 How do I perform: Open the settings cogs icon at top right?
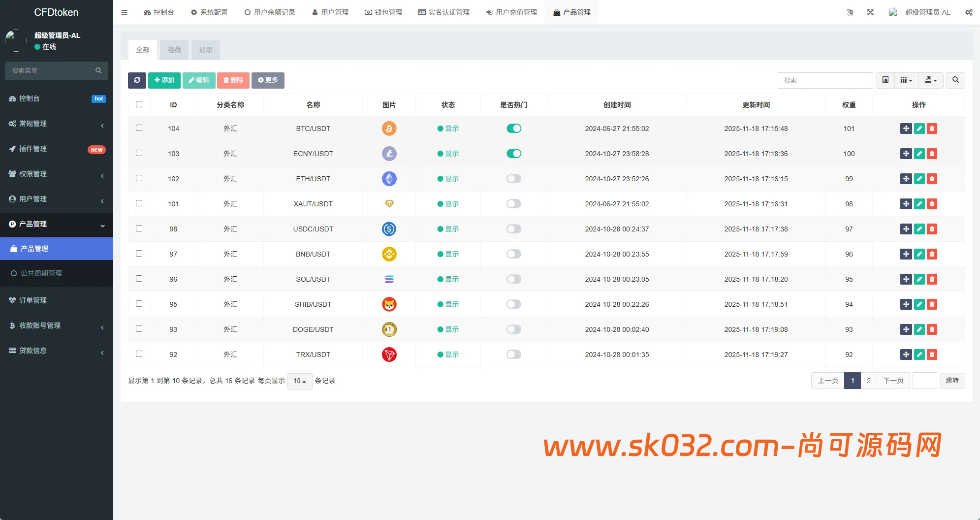coord(969,12)
